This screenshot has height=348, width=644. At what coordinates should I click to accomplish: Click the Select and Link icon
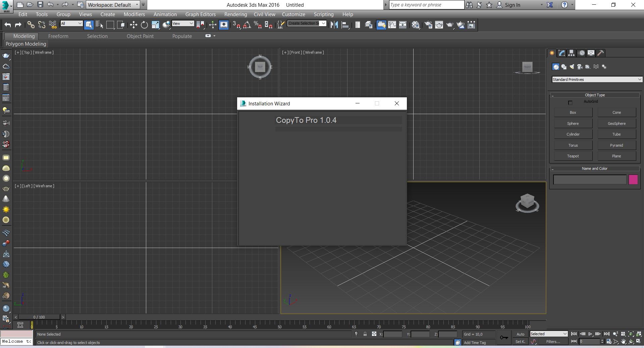(31, 25)
